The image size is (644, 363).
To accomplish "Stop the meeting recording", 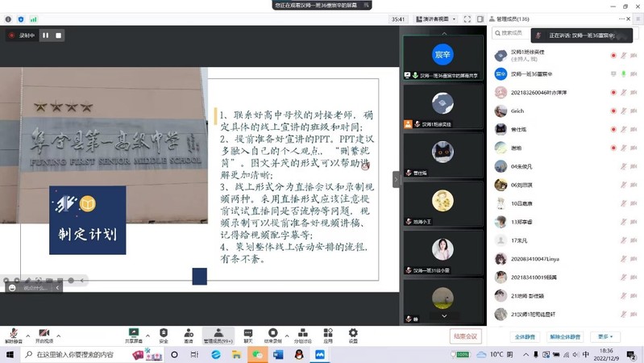I will (58, 35).
